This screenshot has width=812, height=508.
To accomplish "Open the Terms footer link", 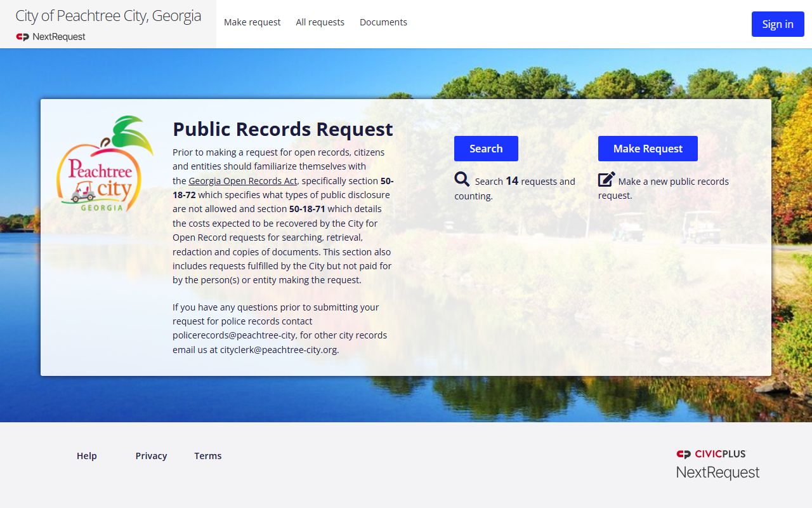I will pyautogui.click(x=208, y=456).
